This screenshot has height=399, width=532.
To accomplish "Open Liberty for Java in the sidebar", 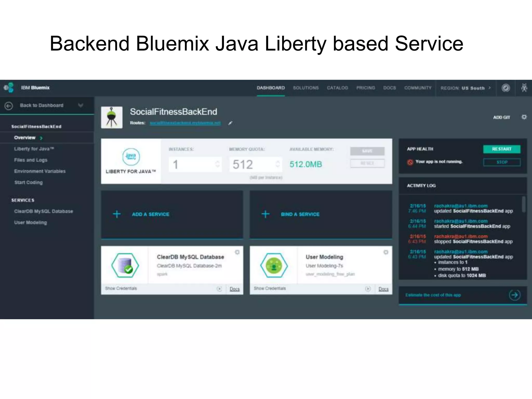I will 34,149.
